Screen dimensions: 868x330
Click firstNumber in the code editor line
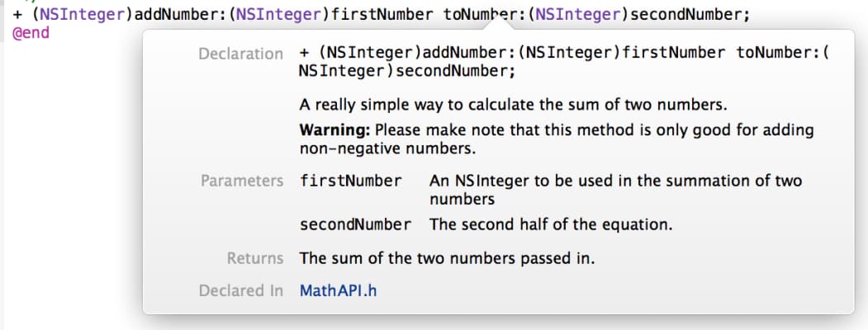coord(381,14)
